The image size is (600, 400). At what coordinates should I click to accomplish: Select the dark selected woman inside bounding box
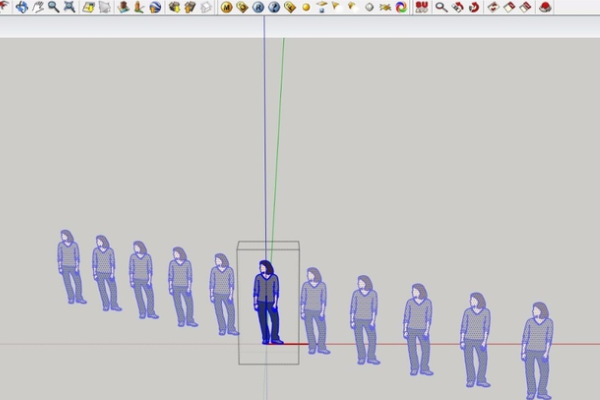coord(267,302)
